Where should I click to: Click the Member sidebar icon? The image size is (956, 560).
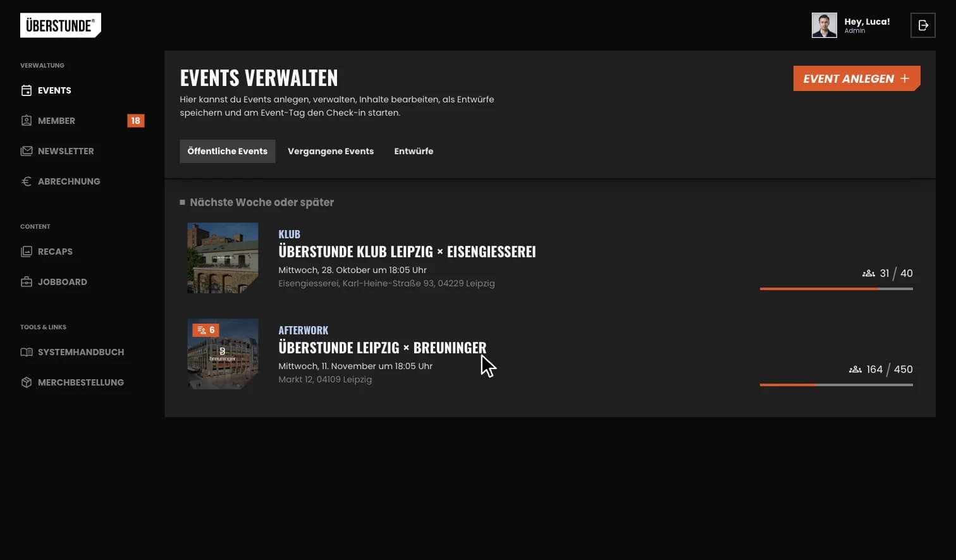(27, 121)
